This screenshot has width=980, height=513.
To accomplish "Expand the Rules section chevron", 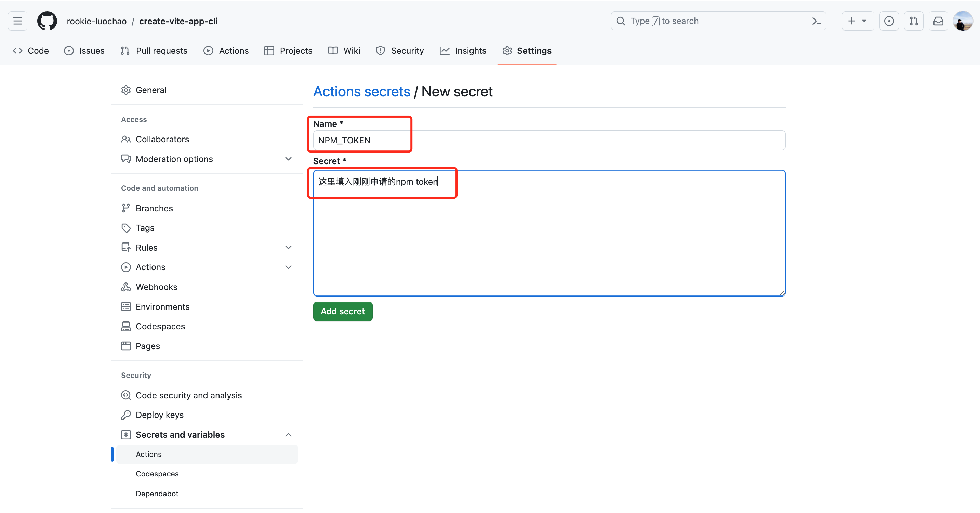I will tap(288, 248).
